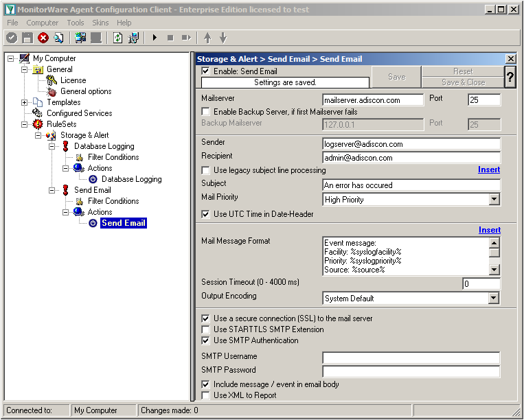Screen dimensions: 524x420
Task: Select the My Computer tree node icon
Action: [x=24, y=58]
